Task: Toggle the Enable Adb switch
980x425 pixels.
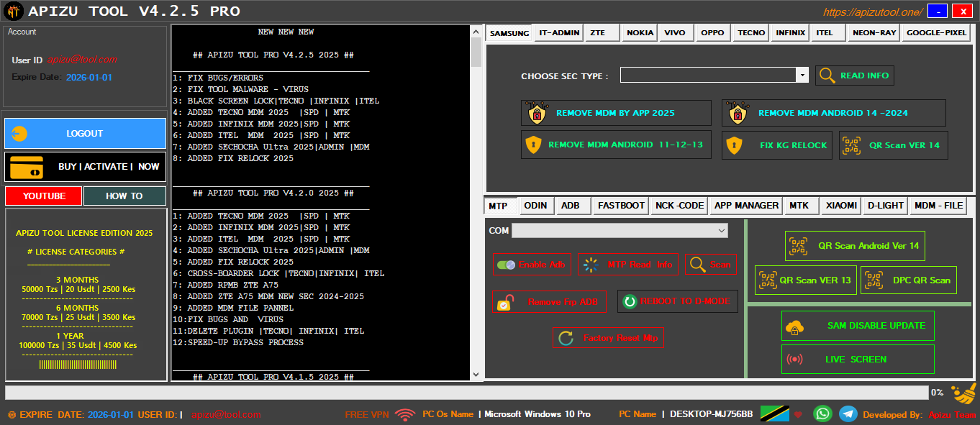Action: (x=506, y=265)
